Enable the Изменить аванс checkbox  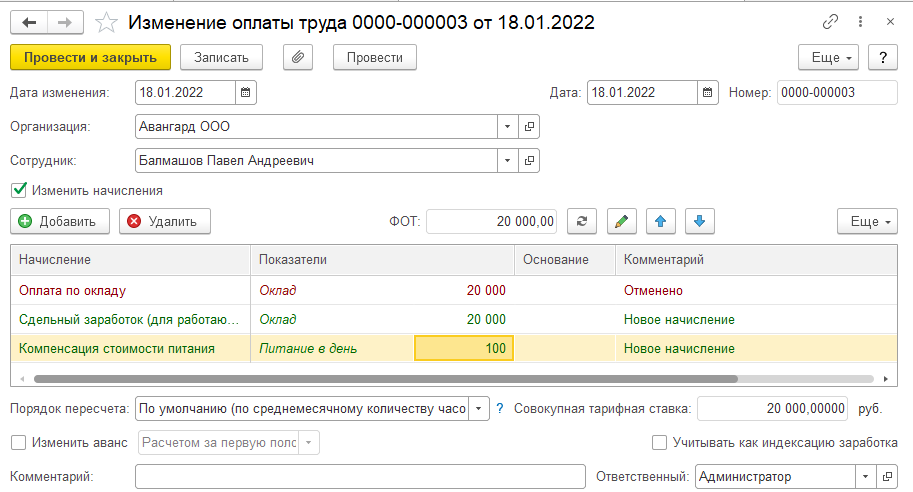(x=18, y=442)
